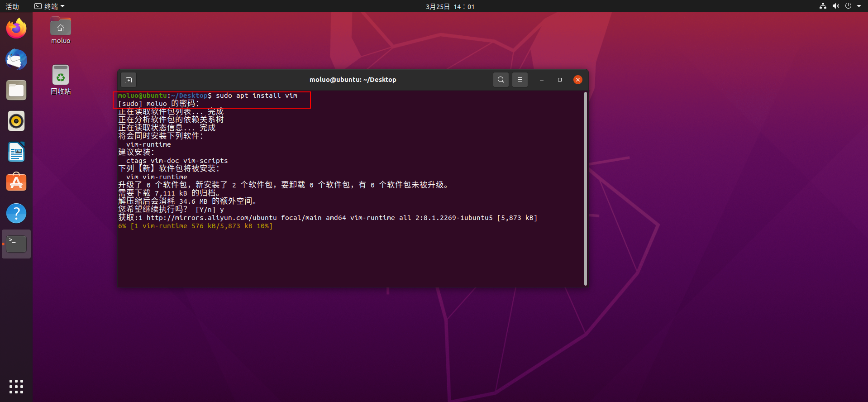This screenshot has height=402, width=868.
Task: Click the power icon in top bar
Action: [848, 6]
